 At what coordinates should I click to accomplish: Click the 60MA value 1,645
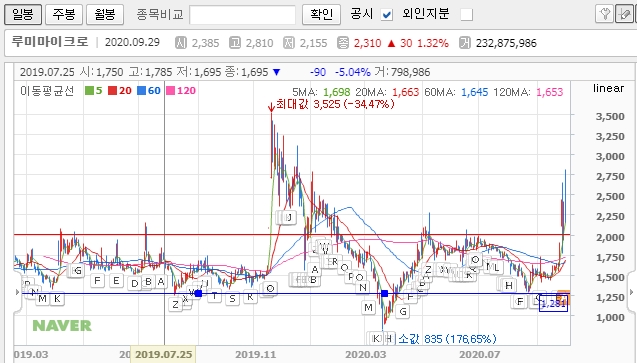point(474,92)
